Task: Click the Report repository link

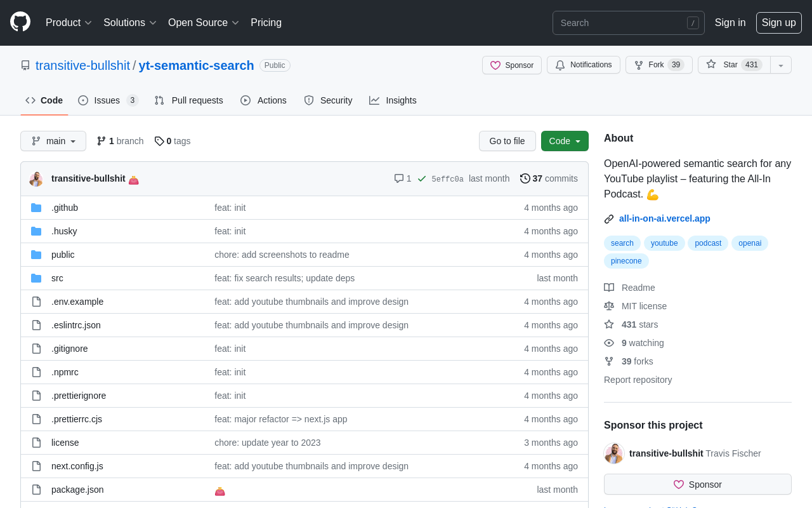Action: pos(638,380)
